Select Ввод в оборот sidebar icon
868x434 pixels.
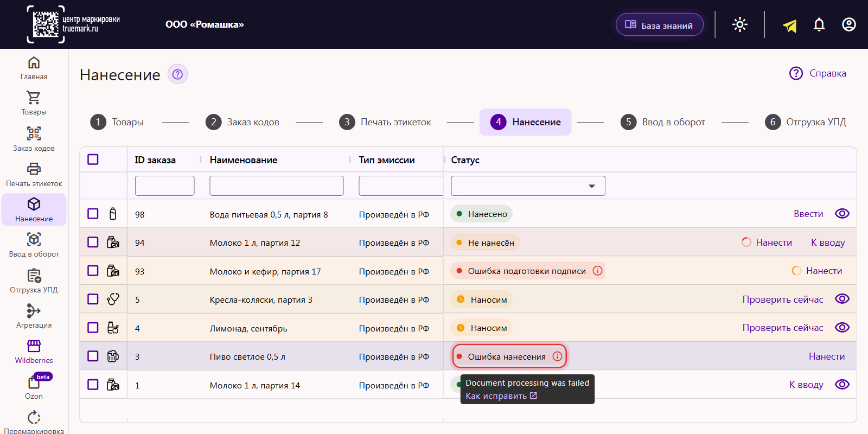[x=34, y=239]
